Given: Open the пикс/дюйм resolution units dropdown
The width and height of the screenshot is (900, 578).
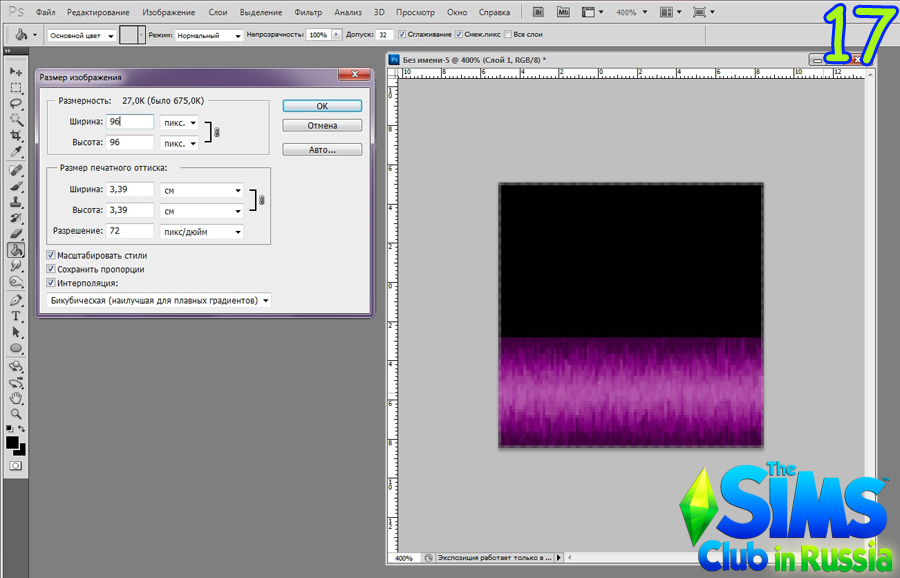Looking at the screenshot, I should [202, 231].
